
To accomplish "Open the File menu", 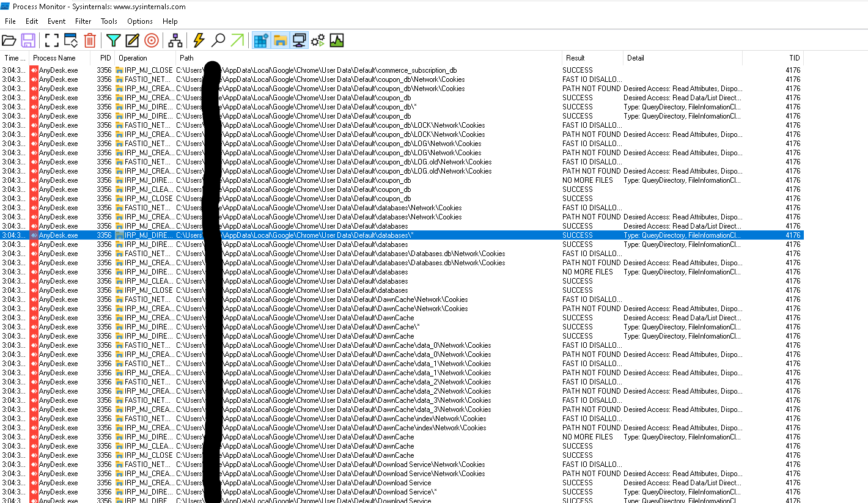I will point(10,21).
